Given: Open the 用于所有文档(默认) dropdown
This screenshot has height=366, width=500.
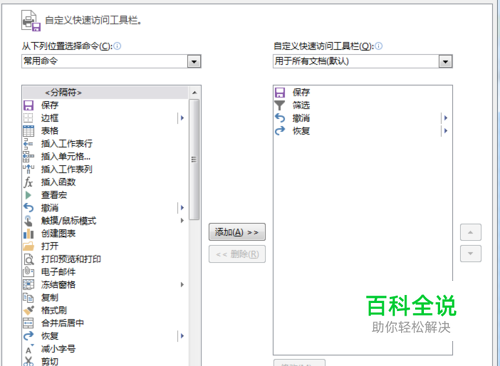Looking at the screenshot, I should [x=446, y=62].
